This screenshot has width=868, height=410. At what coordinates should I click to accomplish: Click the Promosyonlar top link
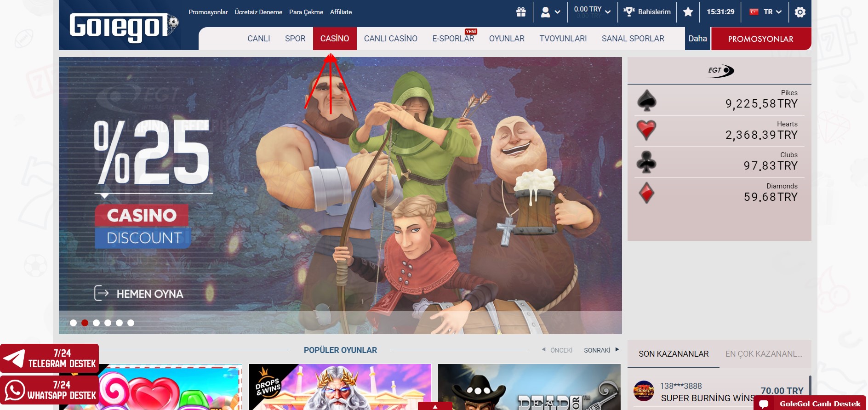point(208,12)
